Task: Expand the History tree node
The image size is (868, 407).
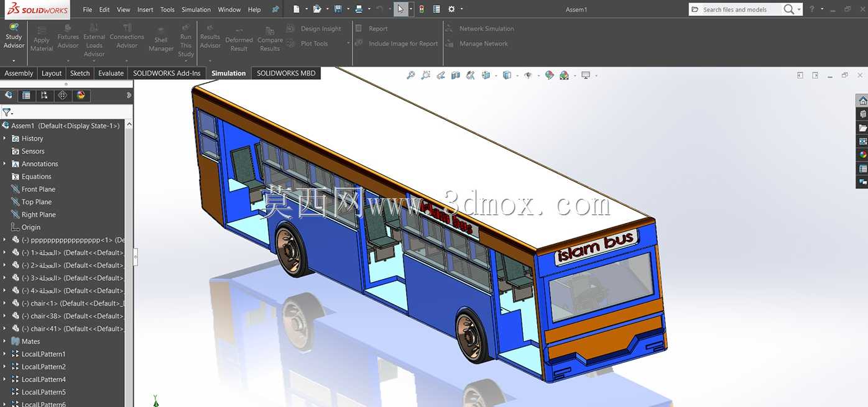Action: click(x=5, y=139)
